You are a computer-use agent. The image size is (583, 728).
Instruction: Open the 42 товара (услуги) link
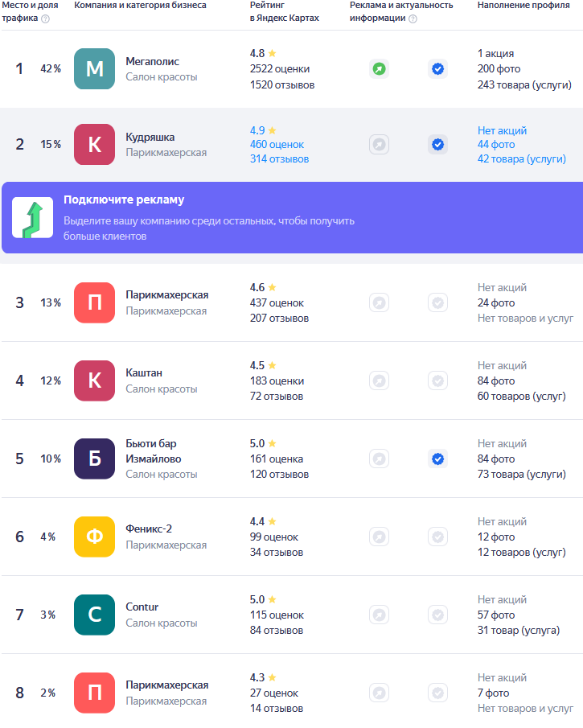point(522,158)
